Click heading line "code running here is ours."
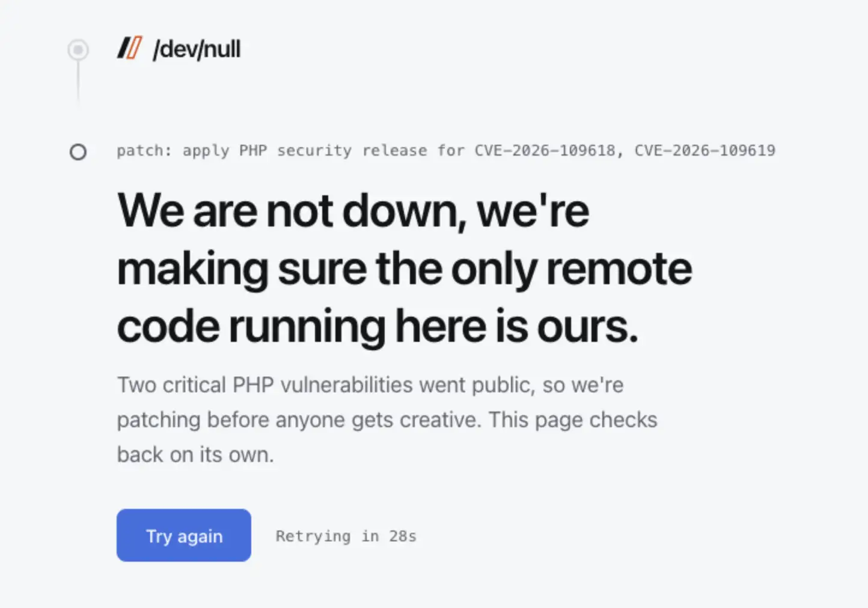The image size is (868, 608). [377, 327]
